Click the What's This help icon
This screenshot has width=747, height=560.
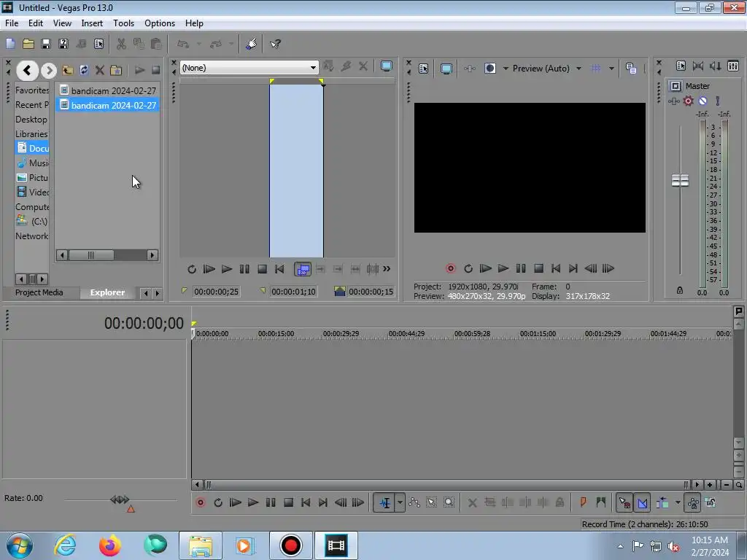pos(275,44)
